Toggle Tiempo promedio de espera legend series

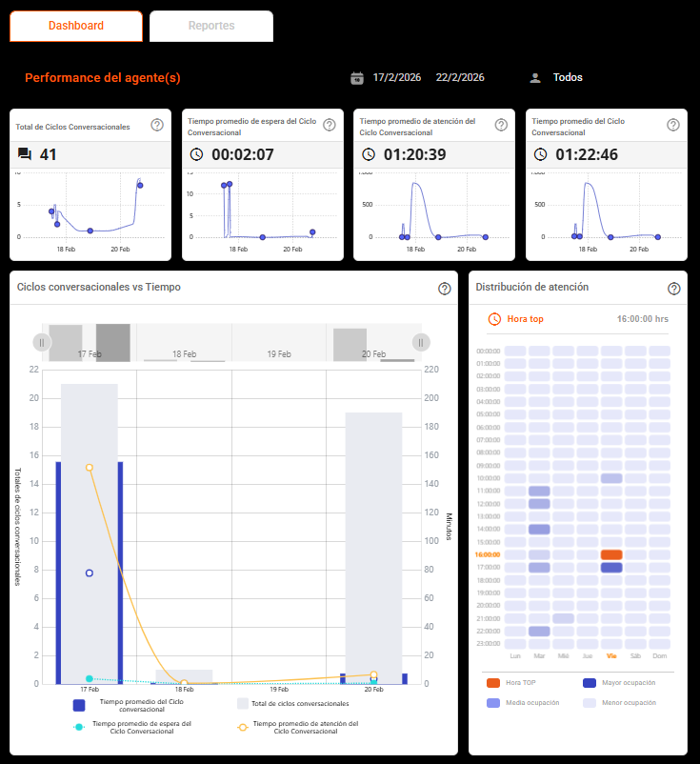pos(139,728)
